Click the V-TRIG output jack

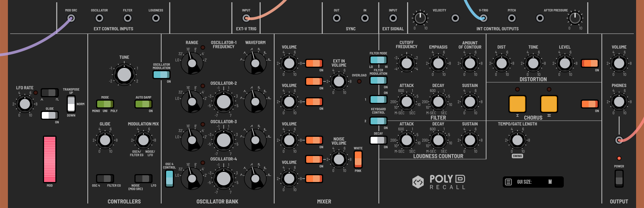tap(484, 18)
